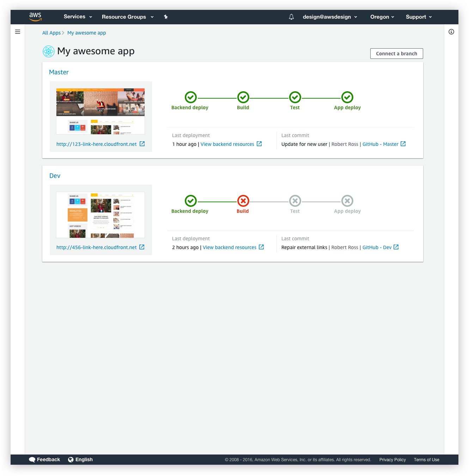Image resolution: width=469 pixels, height=476 pixels.
Task: Open the notifications bell
Action: click(x=291, y=17)
